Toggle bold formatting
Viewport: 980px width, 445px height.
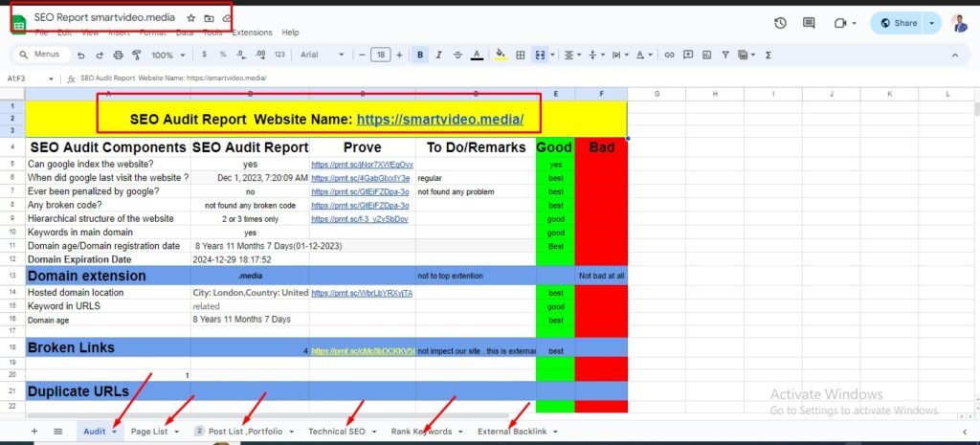click(x=420, y=55)
